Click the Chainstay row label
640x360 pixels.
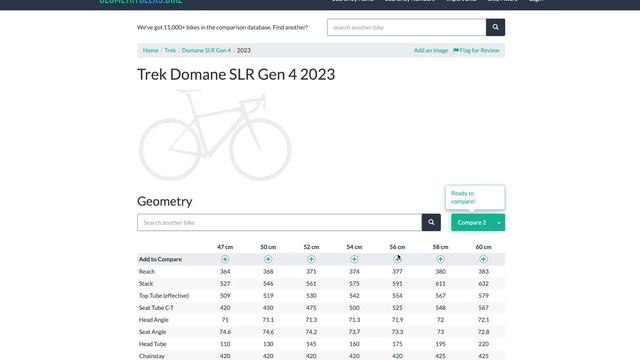[x=151, y=356]
